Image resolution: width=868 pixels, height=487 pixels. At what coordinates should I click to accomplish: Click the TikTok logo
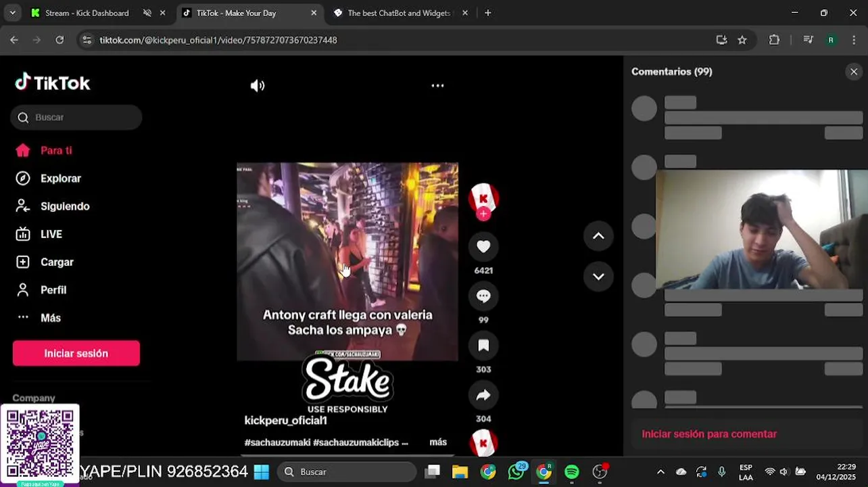coord(53,83)
